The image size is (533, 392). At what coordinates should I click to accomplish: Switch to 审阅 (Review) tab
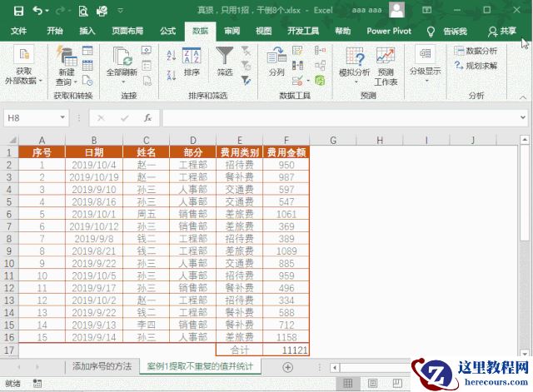point(232,32)
